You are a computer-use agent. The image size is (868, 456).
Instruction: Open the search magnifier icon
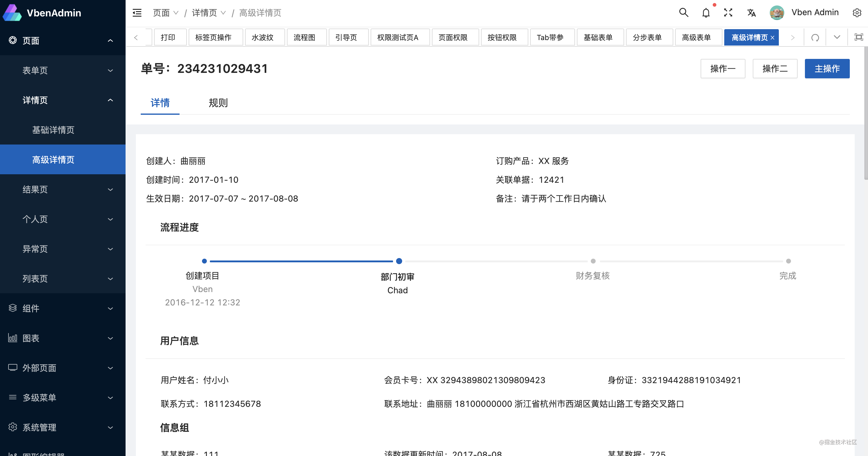pos(683,13)
